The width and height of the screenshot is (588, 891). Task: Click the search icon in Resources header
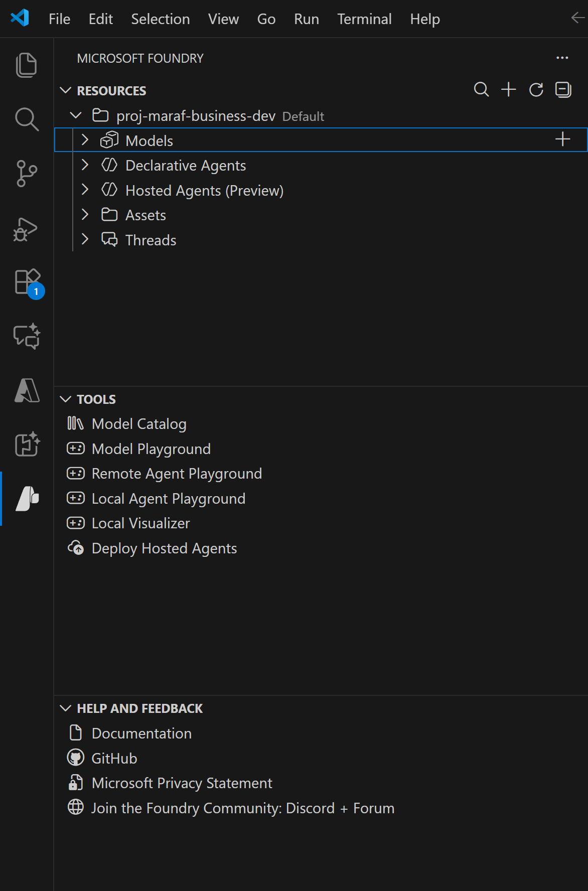481,90
